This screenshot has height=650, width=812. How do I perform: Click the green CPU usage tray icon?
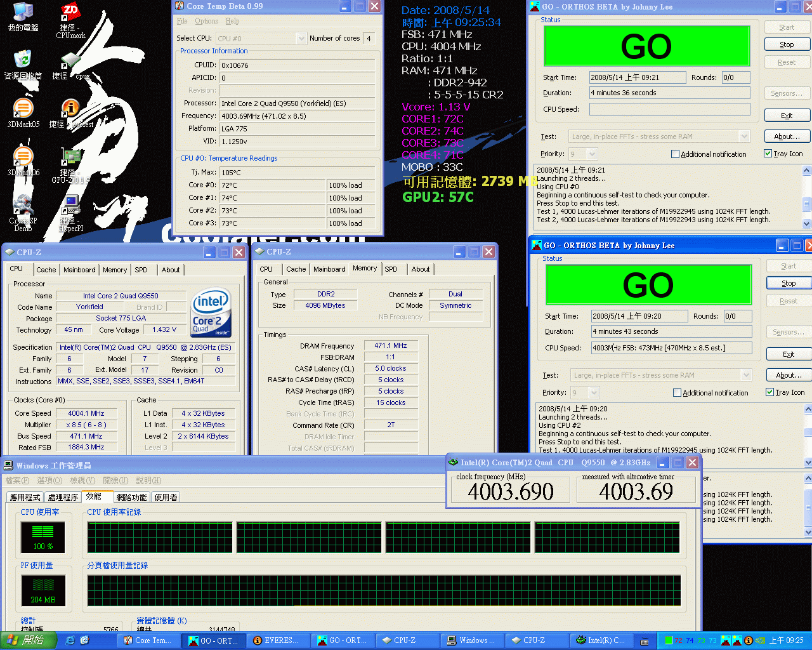point(668,640)
